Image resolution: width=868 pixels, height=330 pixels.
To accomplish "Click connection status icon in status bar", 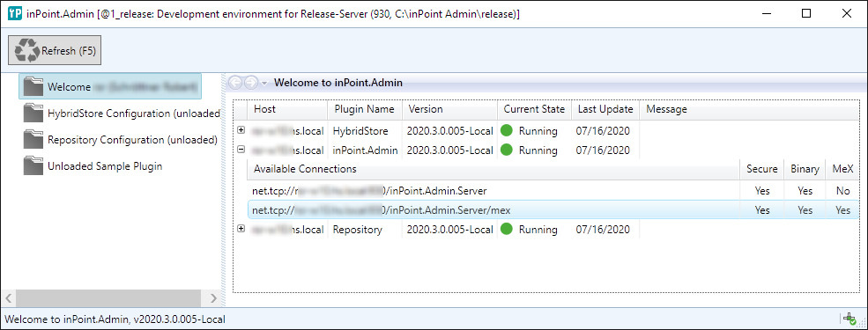I will point(849,319).
